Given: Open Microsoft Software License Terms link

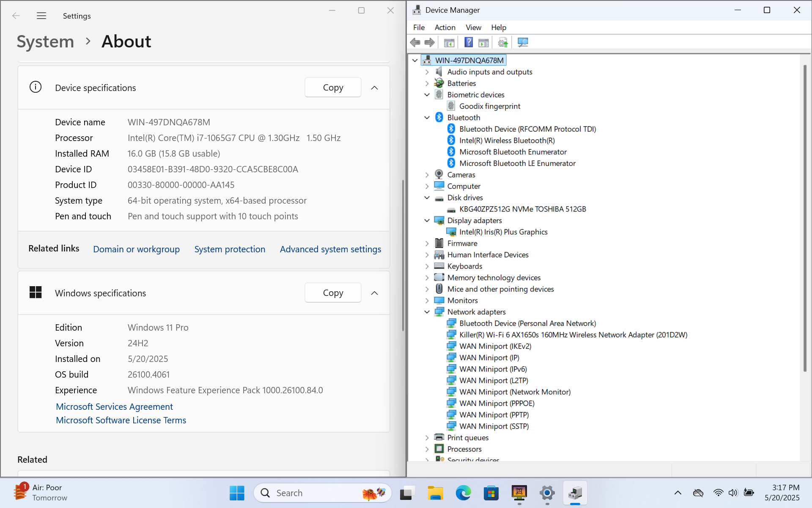Looking at the screenshot, I should (121, 420).
